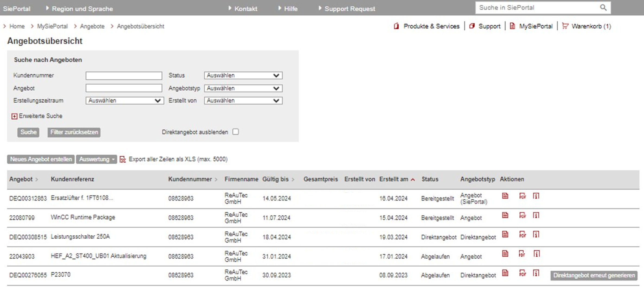Open the document icon for offer DEQ00312863
The image size is (644, 287).
click(x=505, y=196)
